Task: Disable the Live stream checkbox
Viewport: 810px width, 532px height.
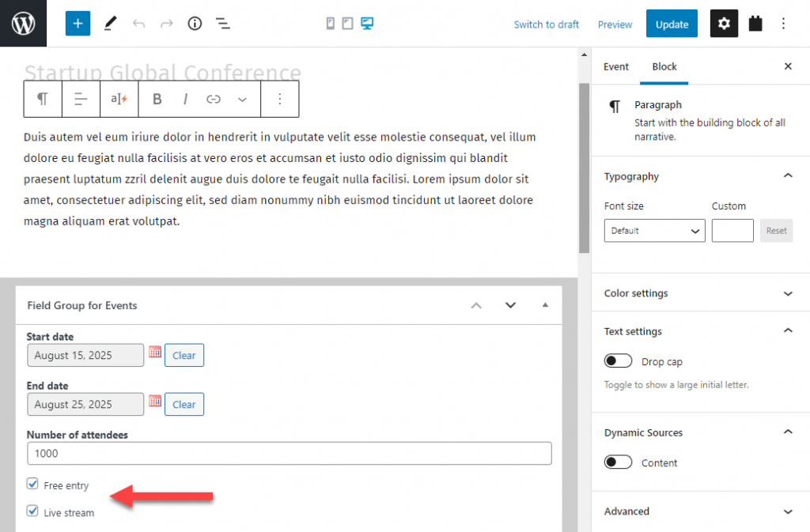Action: pyautogui.click(x=32, y=510)
